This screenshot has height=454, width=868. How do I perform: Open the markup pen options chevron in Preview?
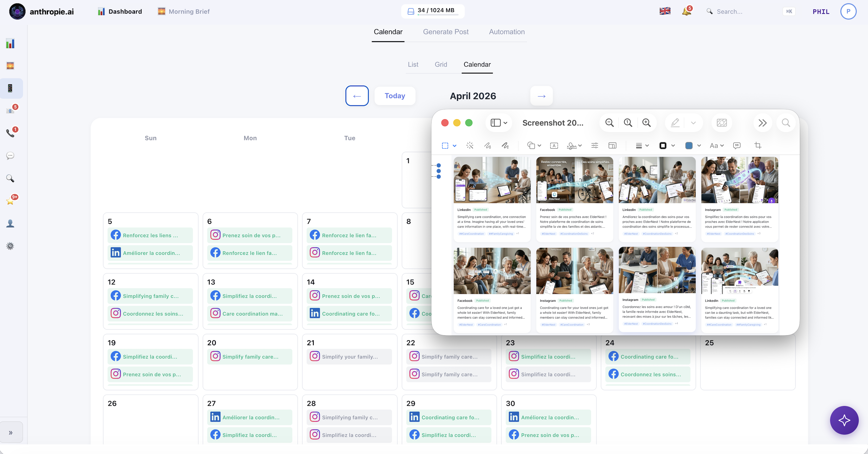tap(693, 123)
